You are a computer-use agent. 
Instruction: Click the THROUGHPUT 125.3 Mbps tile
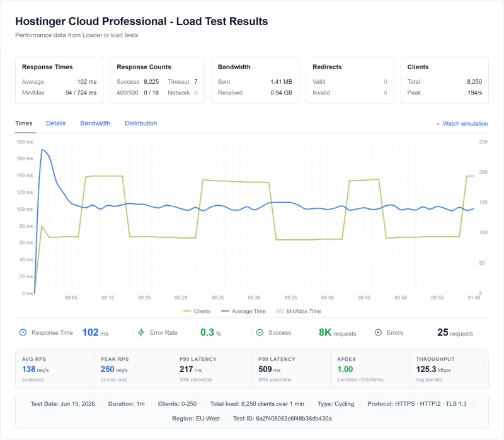tap(449, 369)
